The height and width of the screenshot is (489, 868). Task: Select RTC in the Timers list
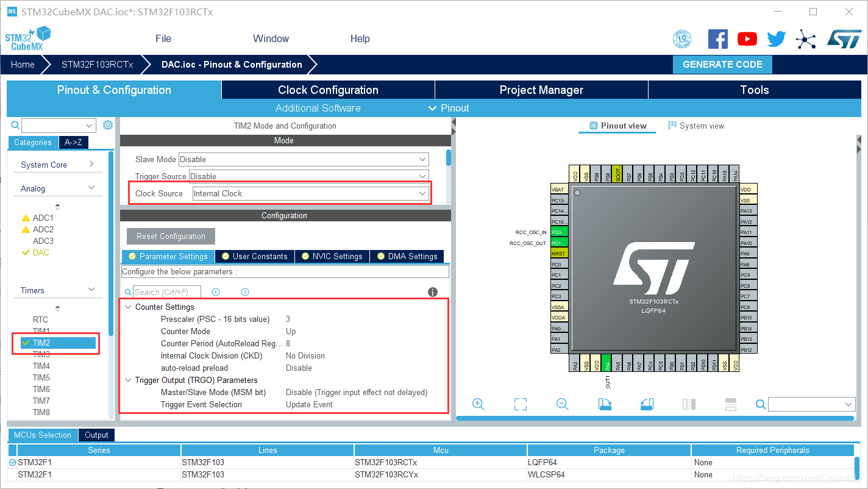click(40, 319)
